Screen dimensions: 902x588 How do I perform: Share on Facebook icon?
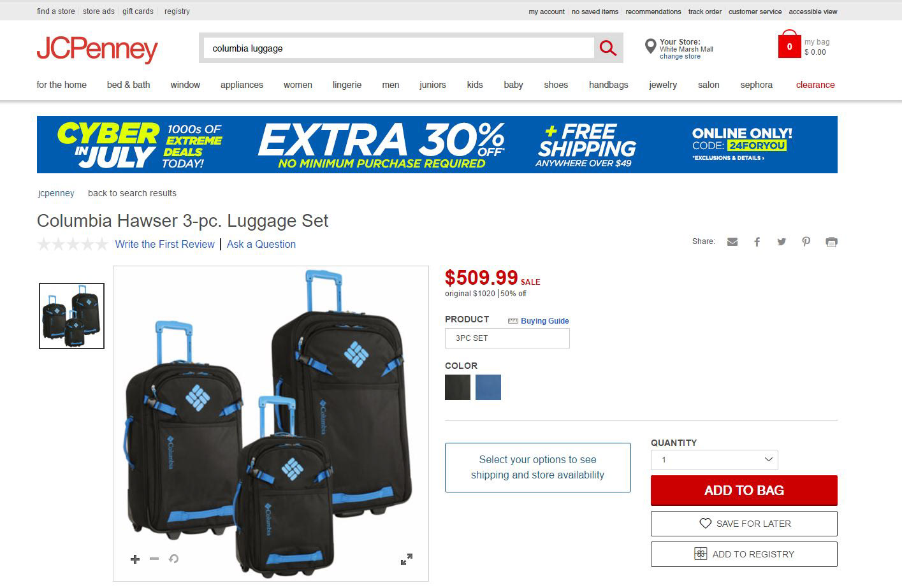click(757, 242)
